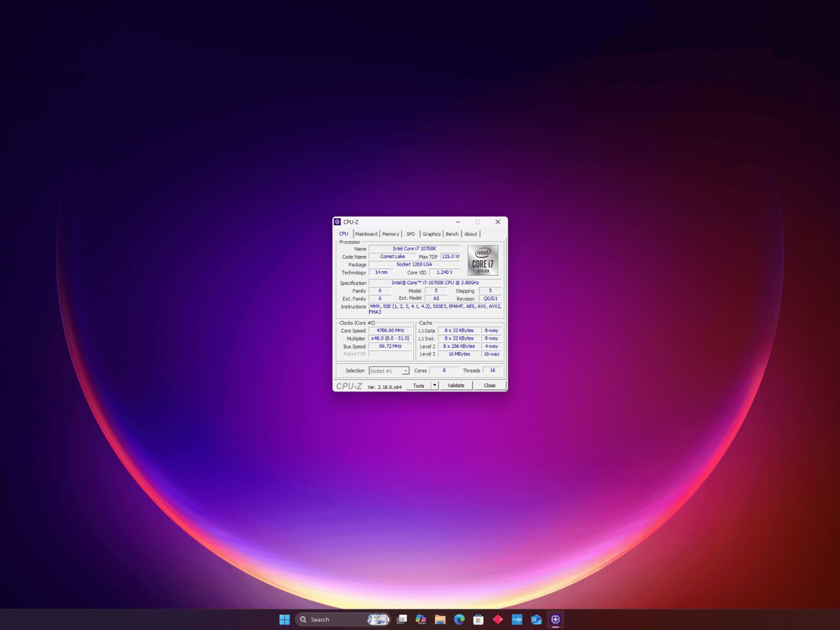Image resolution: width=840 pixels, height=630 pixels.
Task: Open the SPD tab
Action: click(411, 234)
